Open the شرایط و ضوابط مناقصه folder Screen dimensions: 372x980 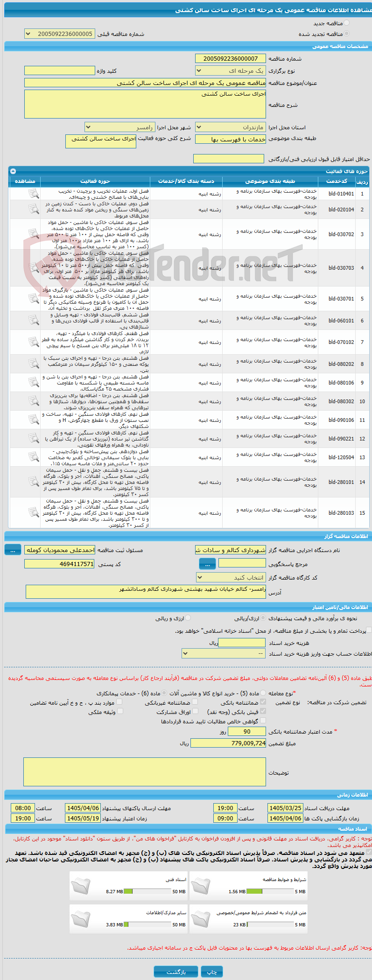[x=200, y=885]
